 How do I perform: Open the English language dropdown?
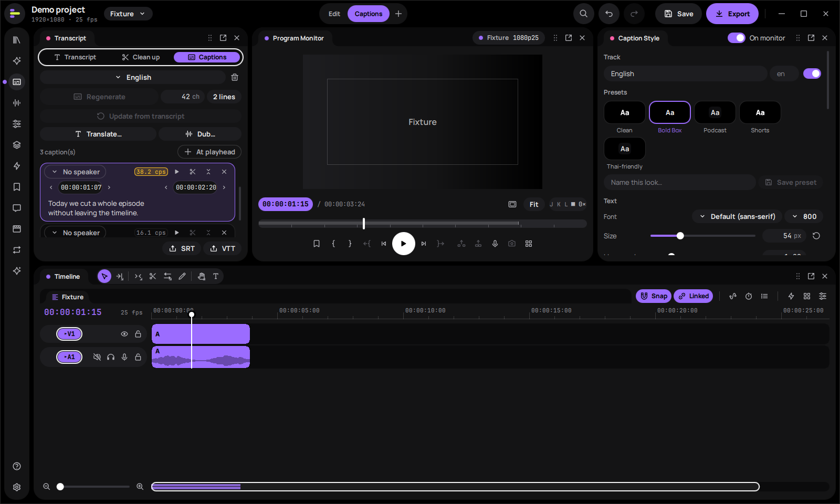(133, 77)
